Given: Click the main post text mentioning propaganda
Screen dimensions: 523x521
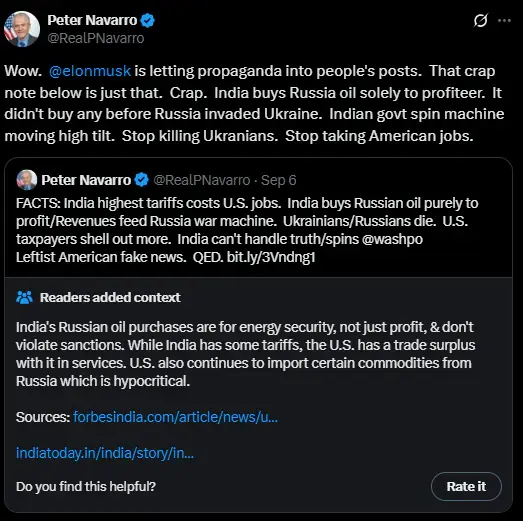Looking at the screenshot, I should [x=254, y=103].
